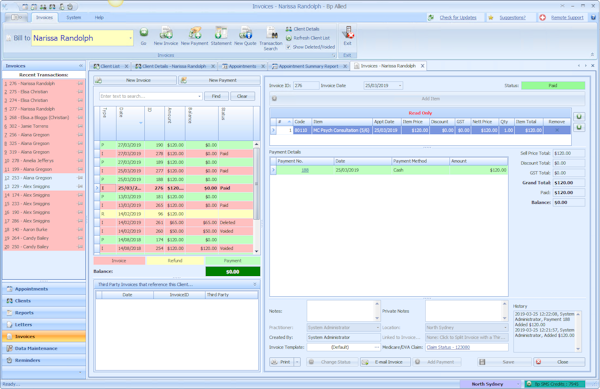600x389 pixels.
Task: Select invoice row 278 dated 27/03/2019
Action: click(177, 154)
